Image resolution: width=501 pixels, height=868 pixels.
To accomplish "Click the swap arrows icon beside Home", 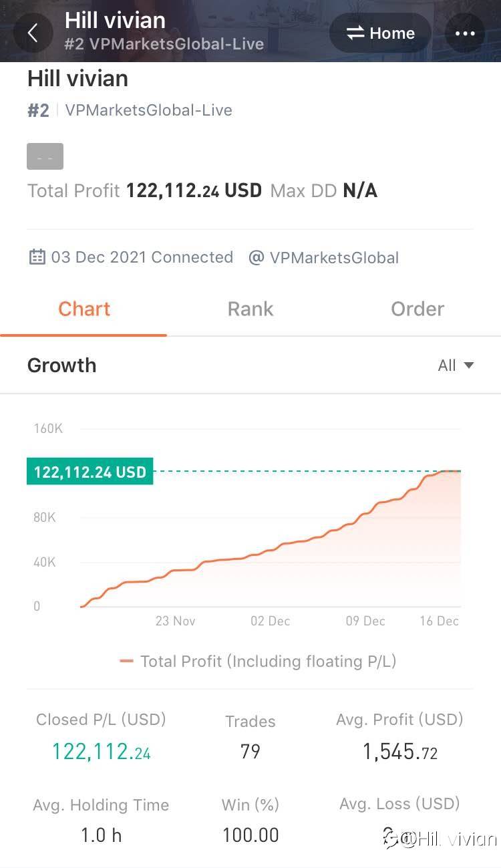I will pos(355,33).
